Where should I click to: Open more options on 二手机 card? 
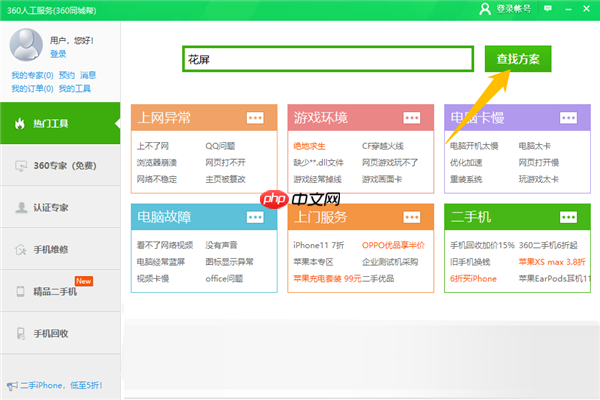coord(568,217)
